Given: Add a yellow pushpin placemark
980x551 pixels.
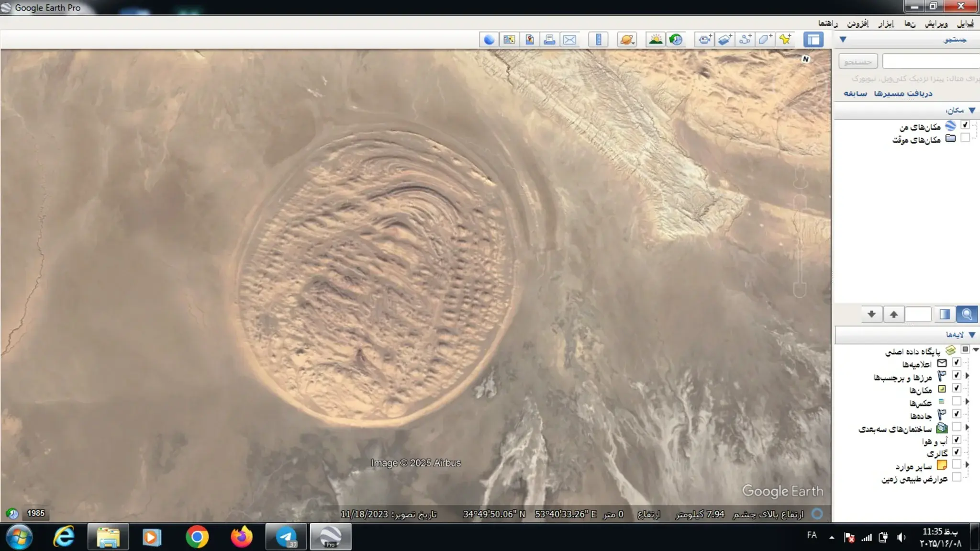Looking at the screenshot, I should pyautogui.click(x=785, y=40).
